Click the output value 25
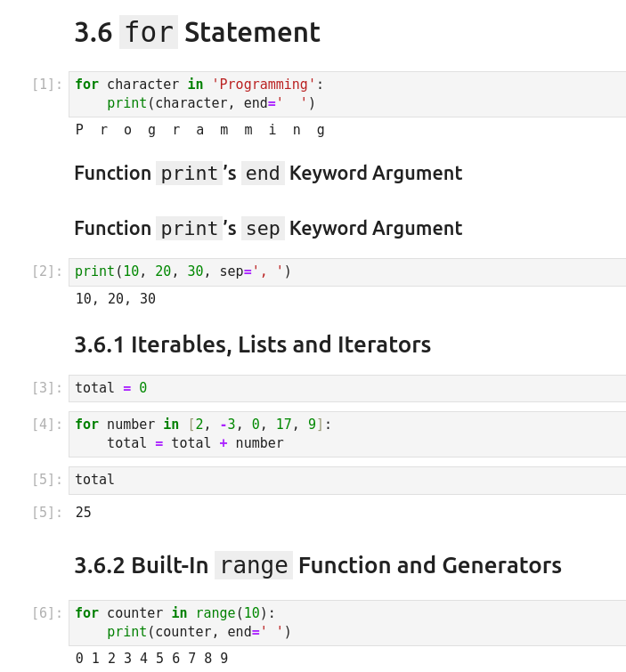 84,513
